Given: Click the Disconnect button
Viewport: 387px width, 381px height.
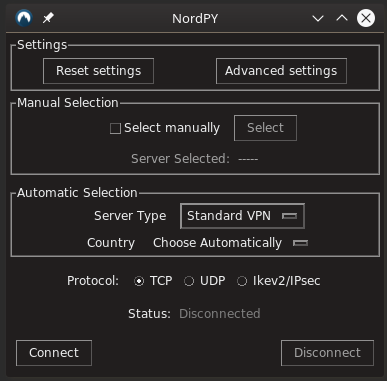Looking at the screenshot, I should (x=327, y=353).
